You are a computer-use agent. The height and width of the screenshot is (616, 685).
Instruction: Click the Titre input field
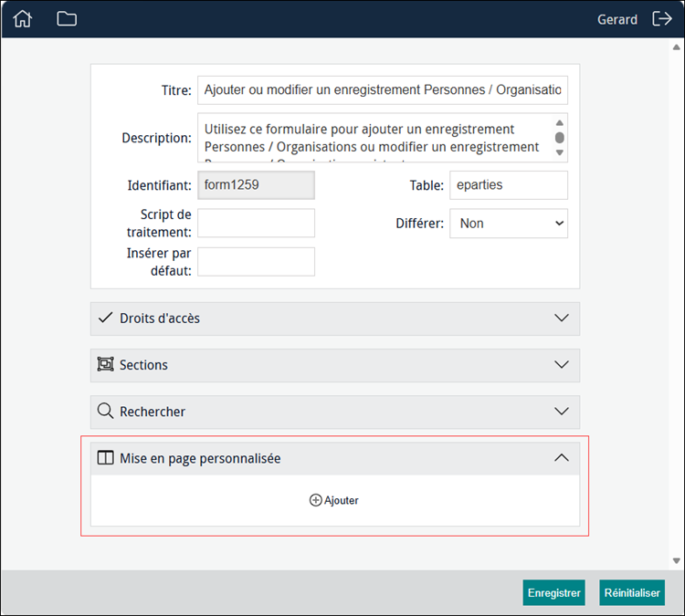tap(383, 90)
